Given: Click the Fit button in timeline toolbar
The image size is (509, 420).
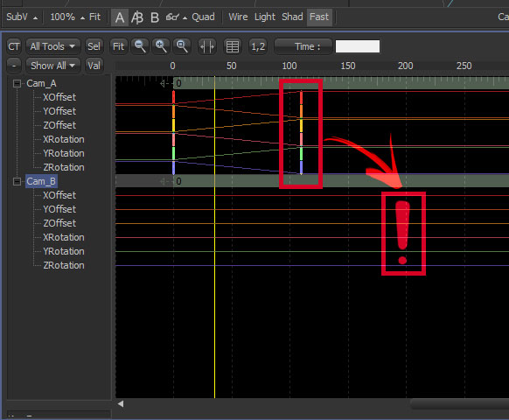Looking at the screenshot, I should pos(118,46).
